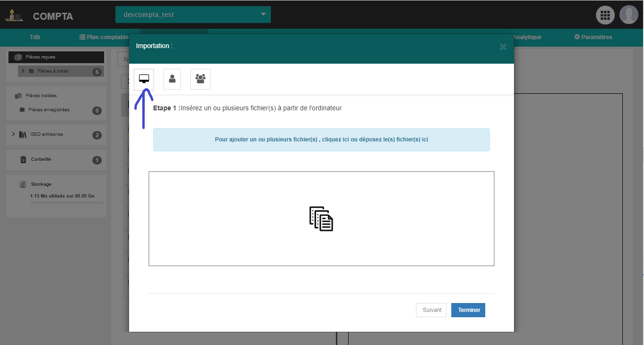Click the Suivant button

pos(431,310)
